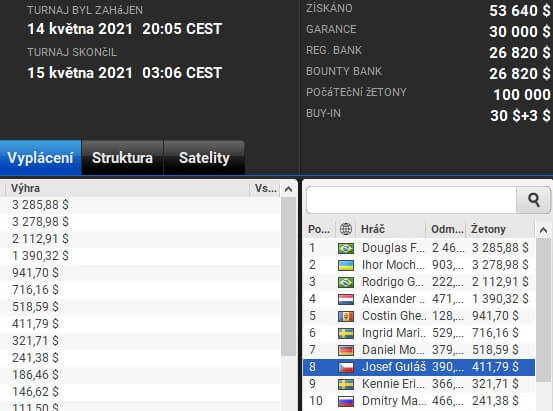Click Brazil flag next to Douglas F...

pos(346,248)
